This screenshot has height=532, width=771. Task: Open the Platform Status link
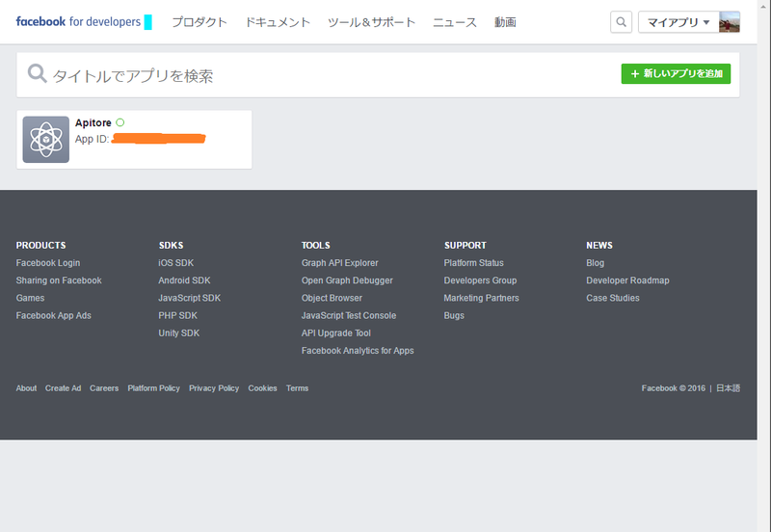click(x=473, y=263)
